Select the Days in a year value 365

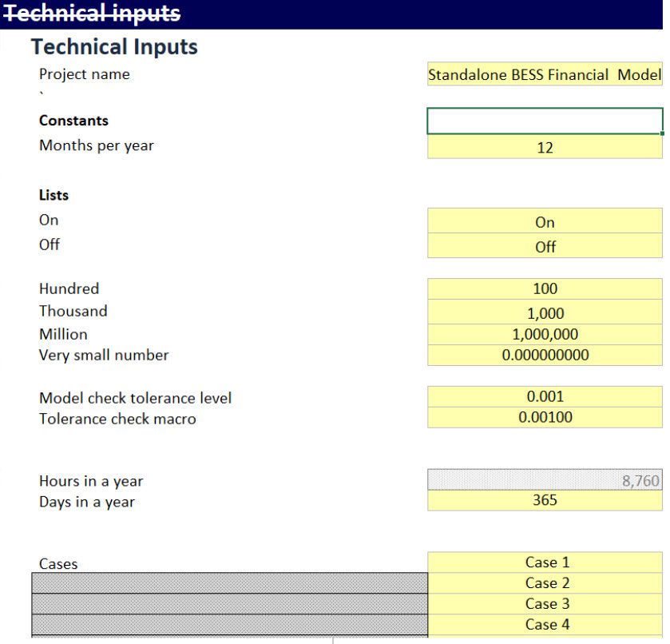tap(545, 501)
